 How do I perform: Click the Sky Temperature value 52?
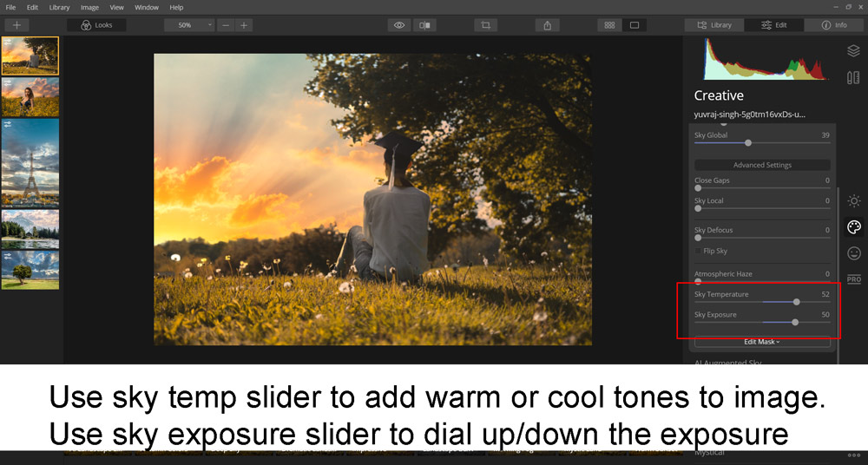[x=825, y=294]
